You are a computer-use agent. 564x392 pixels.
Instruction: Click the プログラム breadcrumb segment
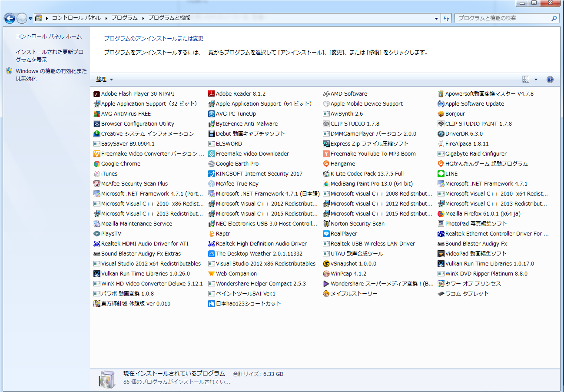(x=124, y=18)
